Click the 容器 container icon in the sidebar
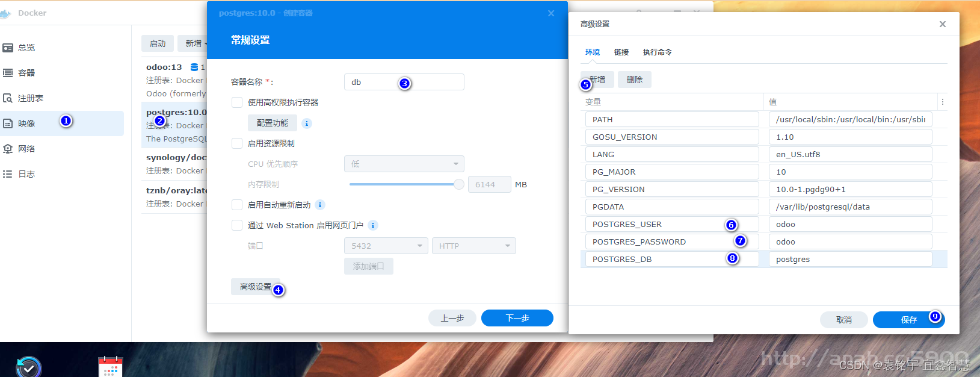Viewport: 980px width, 377px height. pos(8,73)
